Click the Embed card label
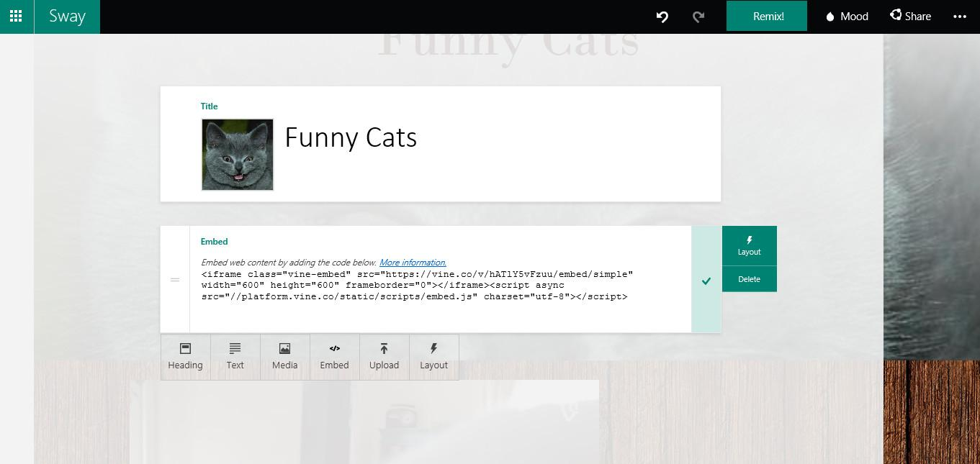Viewport: 980px width, 464px height. [x=214, y=242]
